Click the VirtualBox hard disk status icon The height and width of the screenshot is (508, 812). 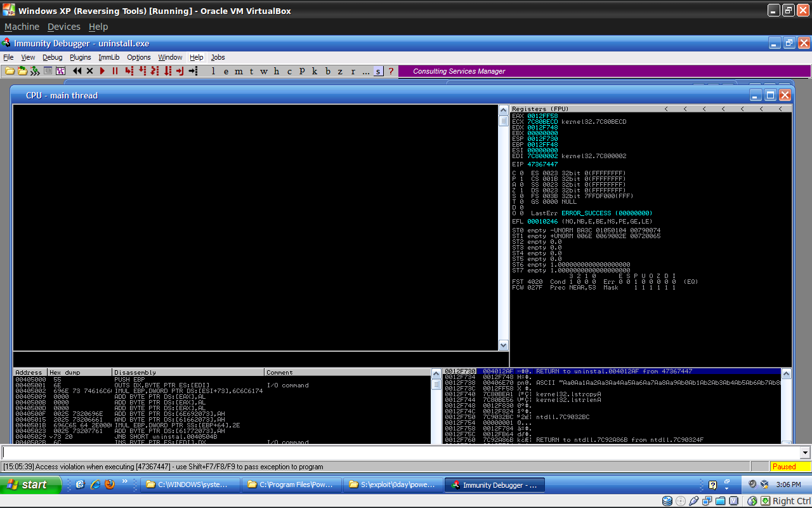click(x=667, y=501)
